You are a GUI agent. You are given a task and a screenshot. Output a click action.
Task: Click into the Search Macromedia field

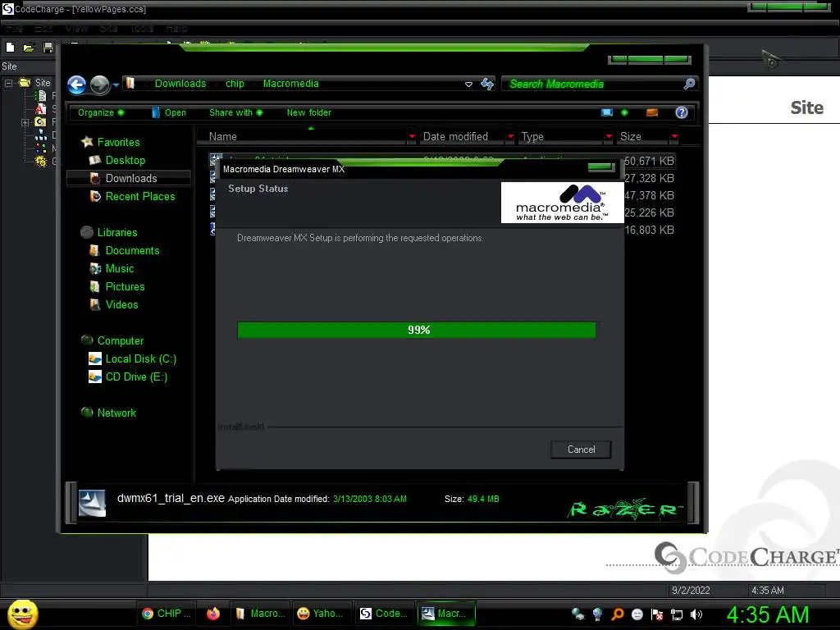[592, 84]
